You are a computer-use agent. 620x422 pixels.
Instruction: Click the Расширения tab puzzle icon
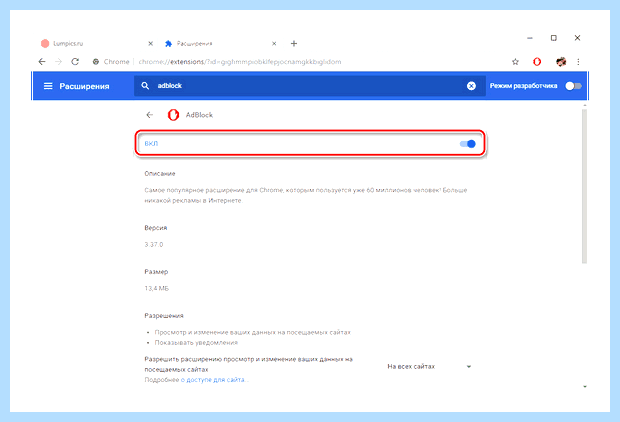[168, 44]
